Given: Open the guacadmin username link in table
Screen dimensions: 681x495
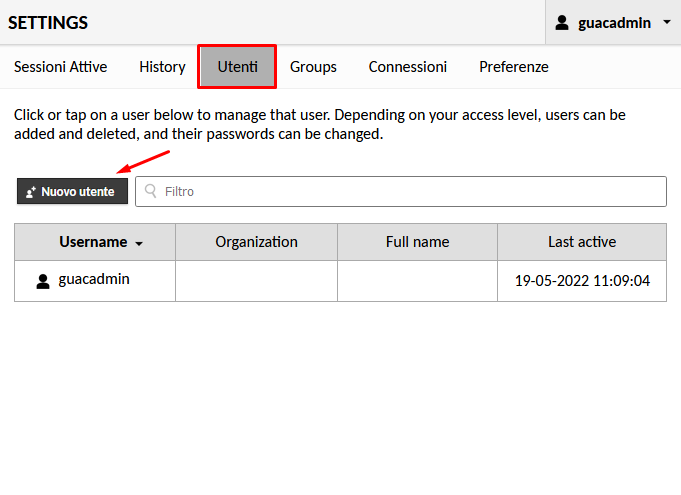Looking at the screenshot, I should coord(94,279).
